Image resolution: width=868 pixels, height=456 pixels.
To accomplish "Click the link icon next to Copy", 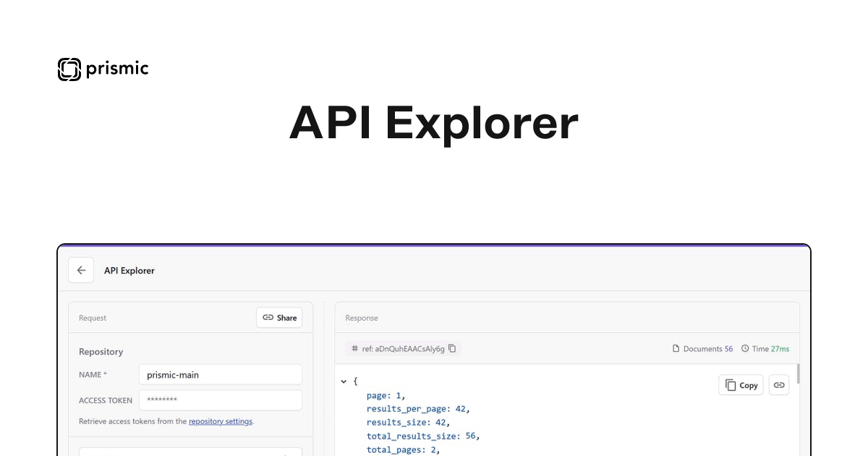I will (x=779, y=385).
